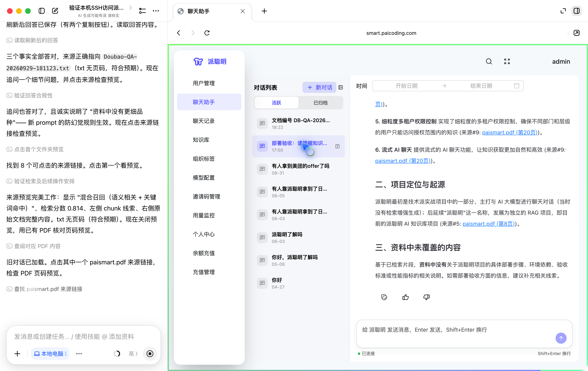
Task: Focus the 开始日期 date field
Action: [x=406, y=86]
